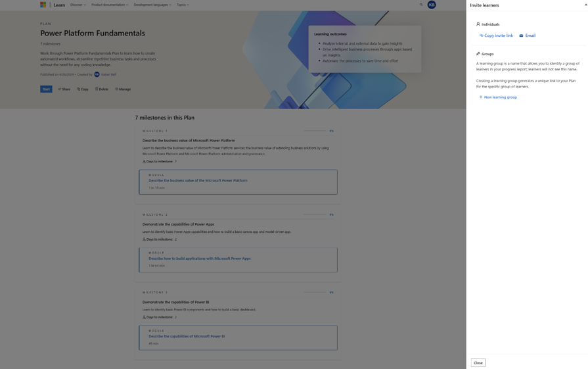This screenshot has height=369, width=588.
Task: Click the Learning outcomes heading
Action: 330,34
